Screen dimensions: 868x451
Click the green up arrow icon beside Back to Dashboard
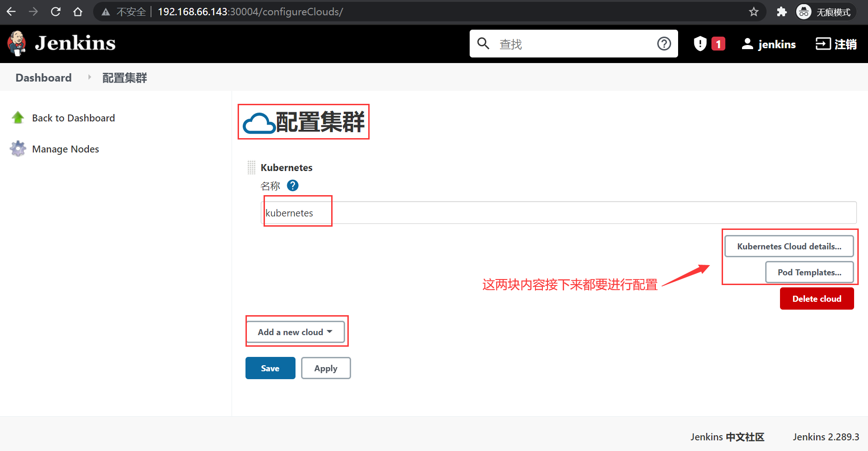tap(18, 118)
